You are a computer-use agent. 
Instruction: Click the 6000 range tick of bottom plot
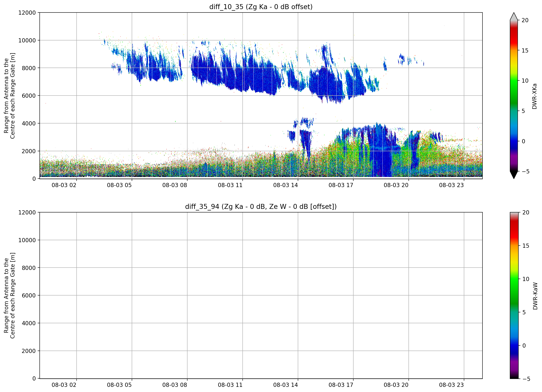point(29,295)
